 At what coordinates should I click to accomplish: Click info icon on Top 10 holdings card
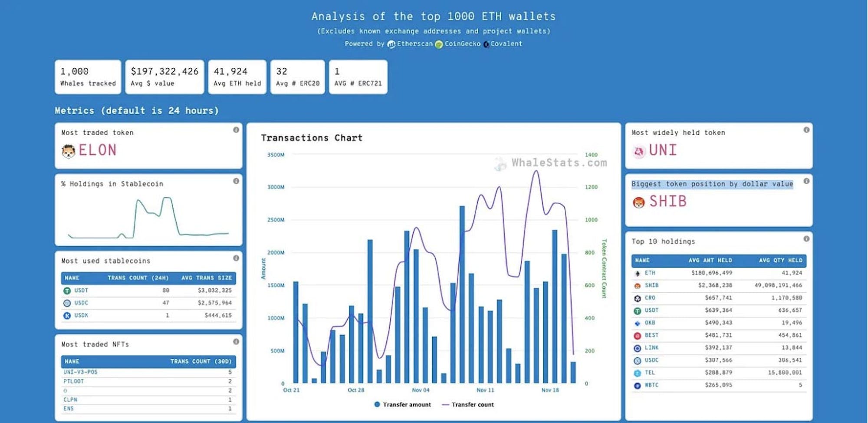[806, 239]
